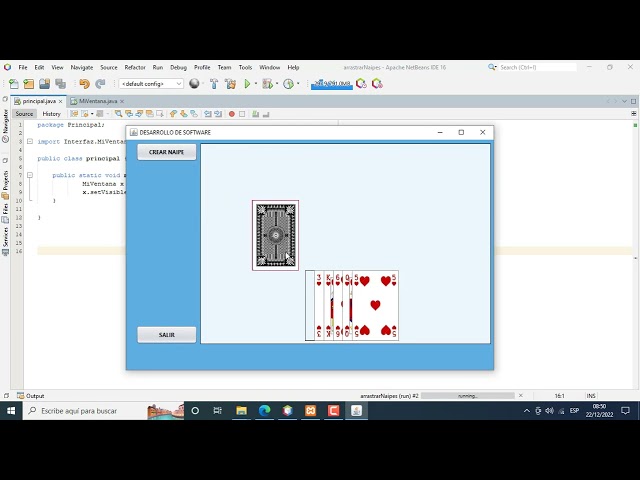This screenshot has width=640, height=480.
Task: Open the Output panel
Action: [x=31, y=396]
